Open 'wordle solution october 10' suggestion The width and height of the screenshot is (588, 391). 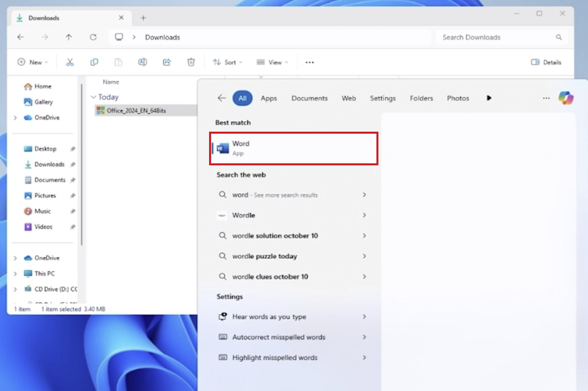[292, 236]
